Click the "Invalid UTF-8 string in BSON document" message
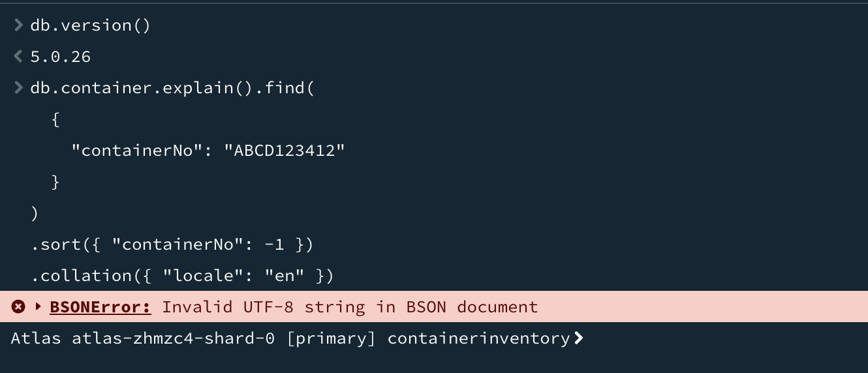This screenshot has height=373, width=868. 350,307
